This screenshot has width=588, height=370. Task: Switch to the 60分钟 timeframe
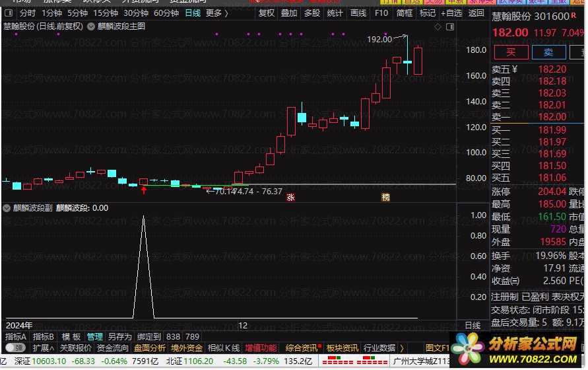click(x=166, y=13)
